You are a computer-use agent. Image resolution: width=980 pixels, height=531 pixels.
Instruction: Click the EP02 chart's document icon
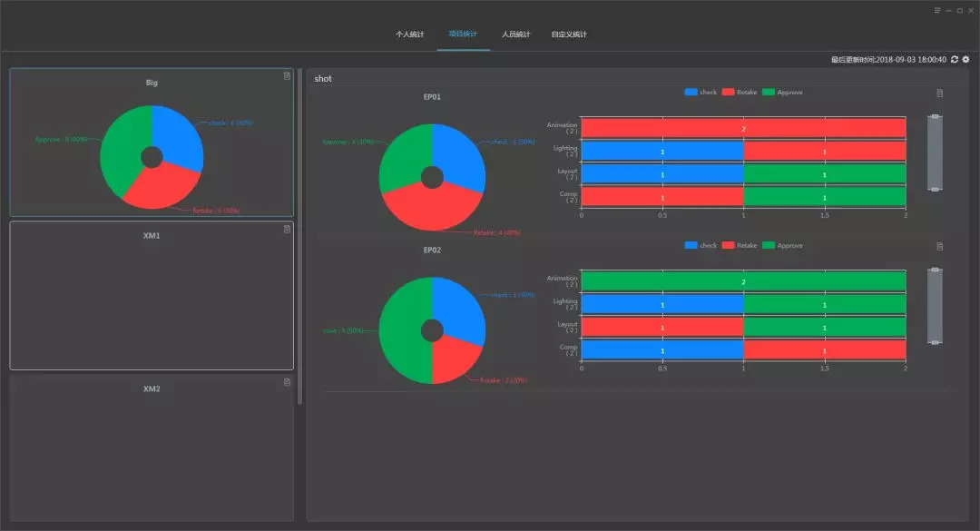939,246
